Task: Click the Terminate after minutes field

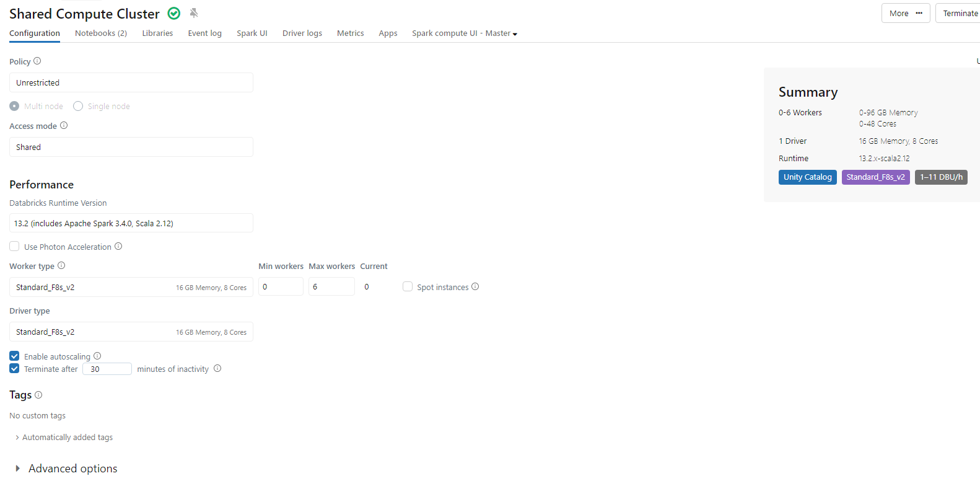Action: pyautogui.click(x=107, y=369)
